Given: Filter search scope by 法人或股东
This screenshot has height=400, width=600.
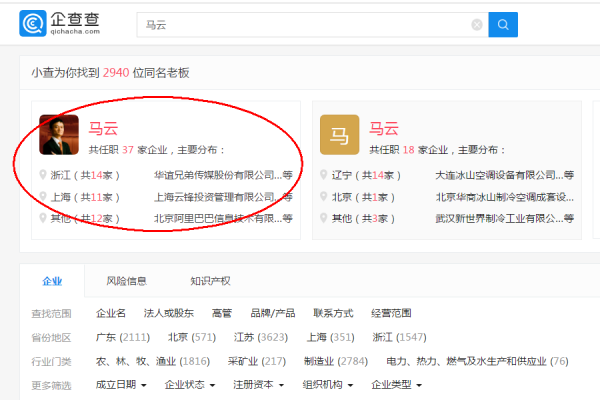Looking at the screenshot, I should coord(169,313).
